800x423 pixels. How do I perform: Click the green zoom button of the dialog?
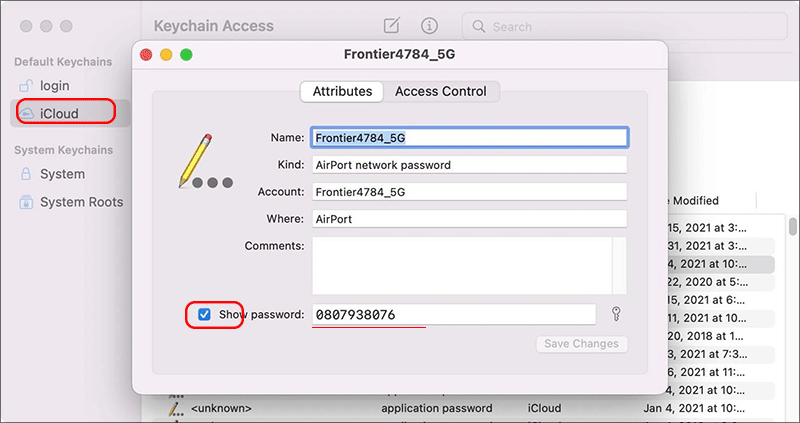coord(186,55)
